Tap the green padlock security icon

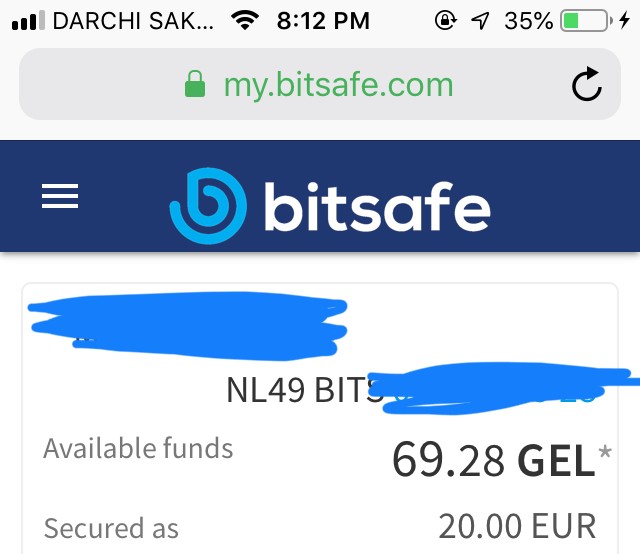tap(195, 84)
